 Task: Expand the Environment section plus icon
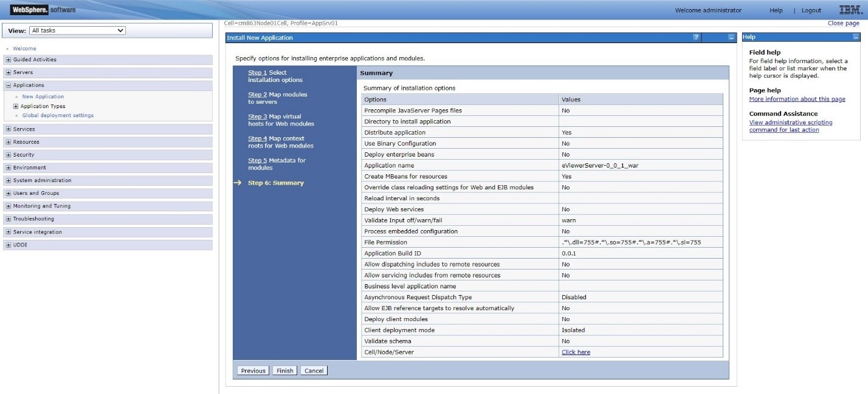click(x=8, y=168)
